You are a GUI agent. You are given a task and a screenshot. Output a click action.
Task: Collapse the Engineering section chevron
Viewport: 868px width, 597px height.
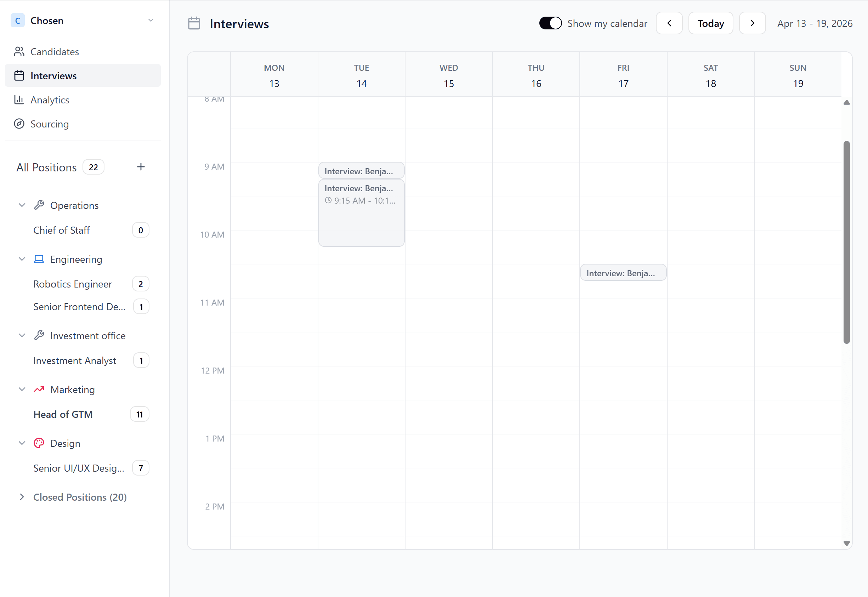[22, 259]
